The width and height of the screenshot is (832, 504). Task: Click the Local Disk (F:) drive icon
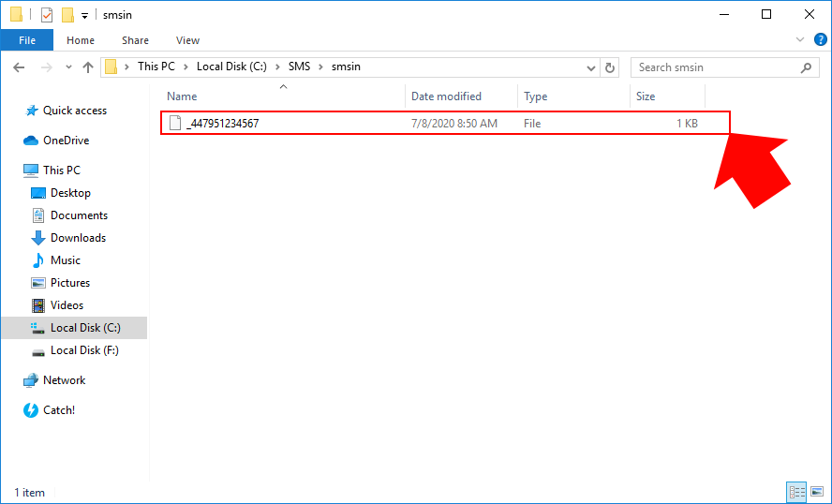[x=38, y=352]
